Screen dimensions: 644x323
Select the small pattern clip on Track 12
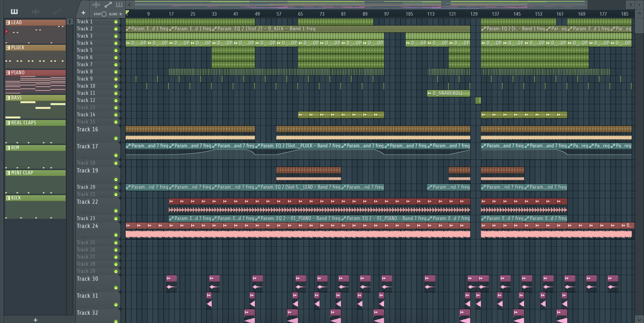(x=478, y=100)
